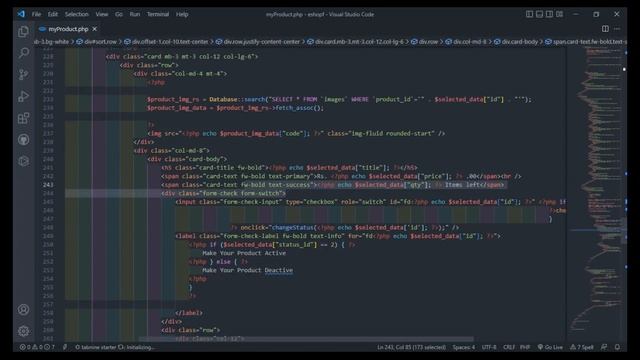
Task: Expand div.row.justify-content-center breadcrumb
Action: [258, 42]
